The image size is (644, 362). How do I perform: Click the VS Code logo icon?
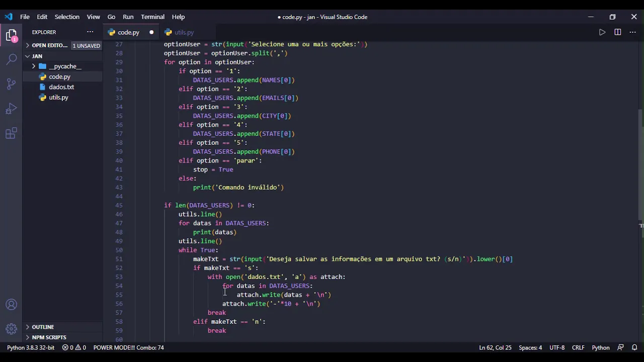click(x=9, y=17)
